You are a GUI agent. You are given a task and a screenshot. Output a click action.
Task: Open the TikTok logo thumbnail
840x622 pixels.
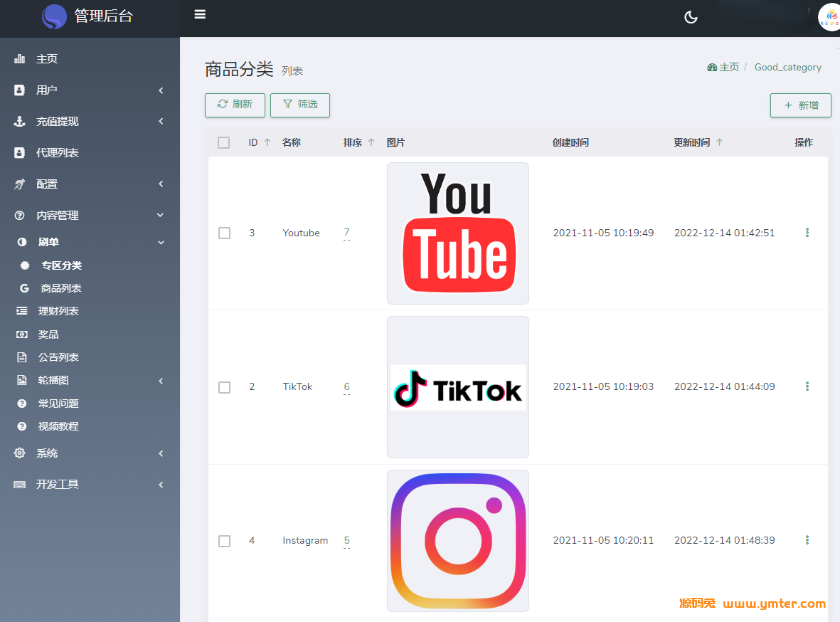coord(458,387)
